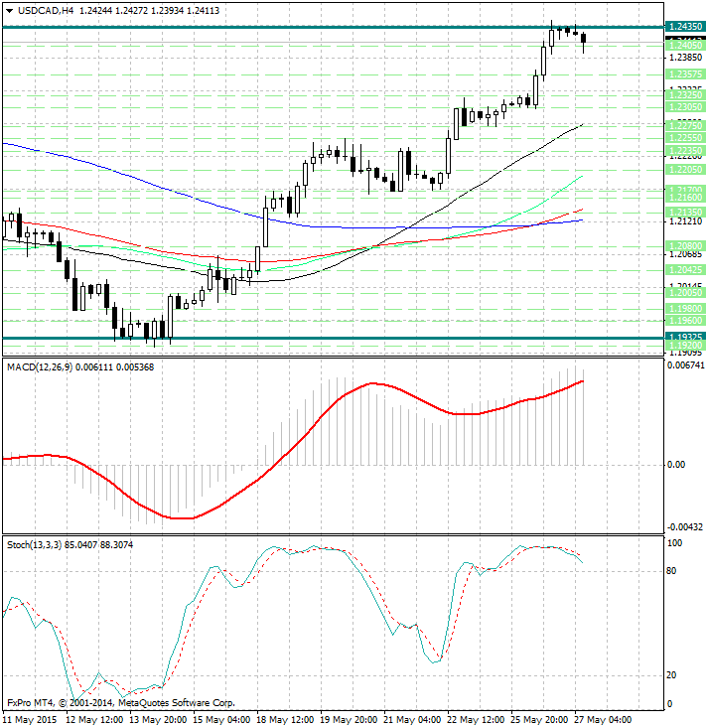Select the 1.20800 green price level tag
The image size is (706, 728).
[x=686, y=245]
